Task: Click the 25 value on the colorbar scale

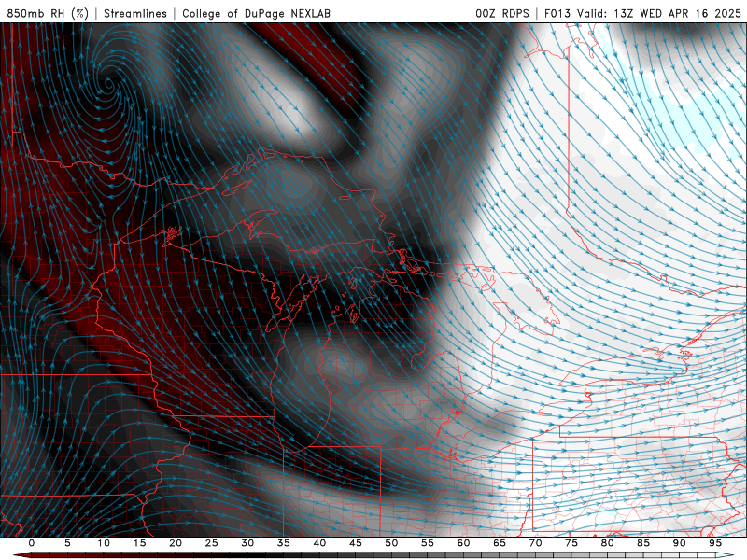Action: click(x=212, y=543)
